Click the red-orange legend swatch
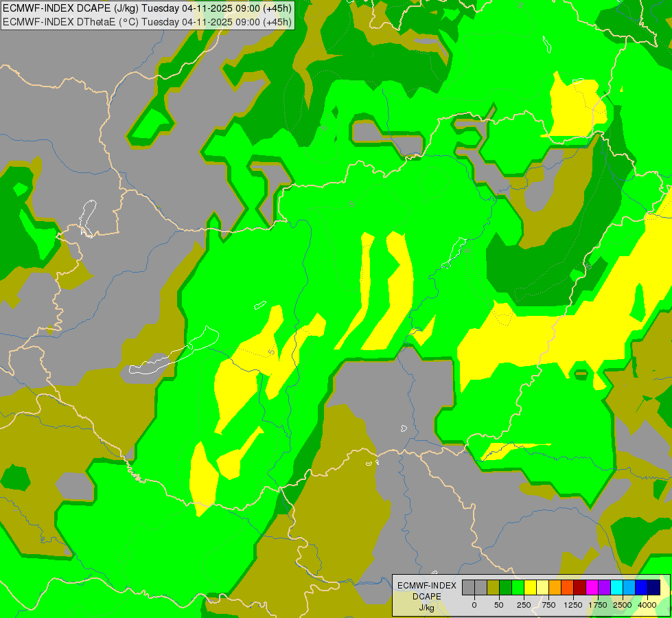 [568, 587]
